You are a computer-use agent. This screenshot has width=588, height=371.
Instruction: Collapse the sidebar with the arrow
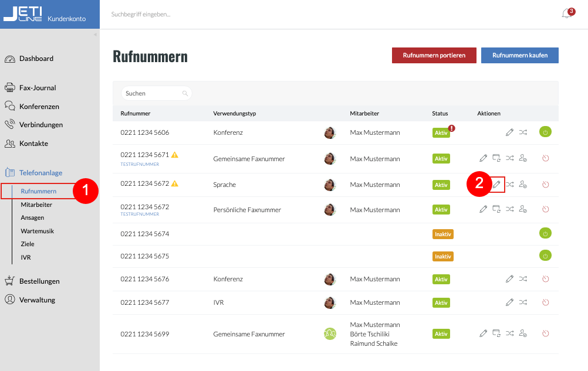point(96,35)
